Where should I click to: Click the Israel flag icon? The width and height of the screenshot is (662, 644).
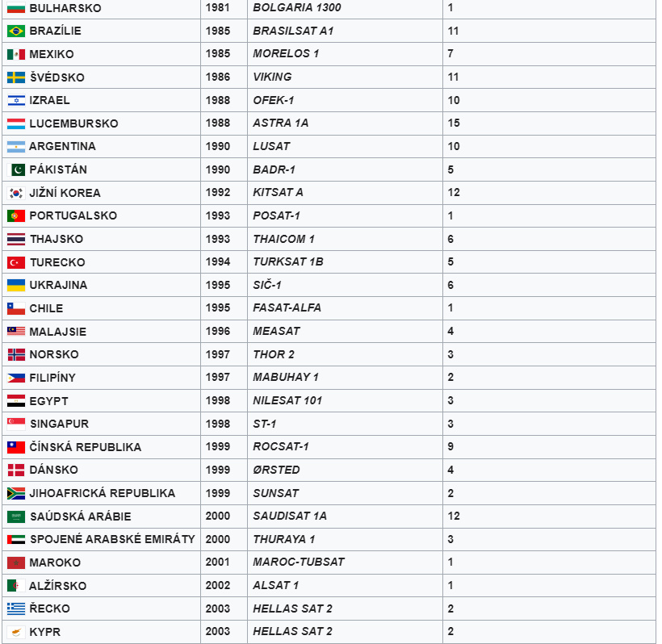[x=16, y=100]
